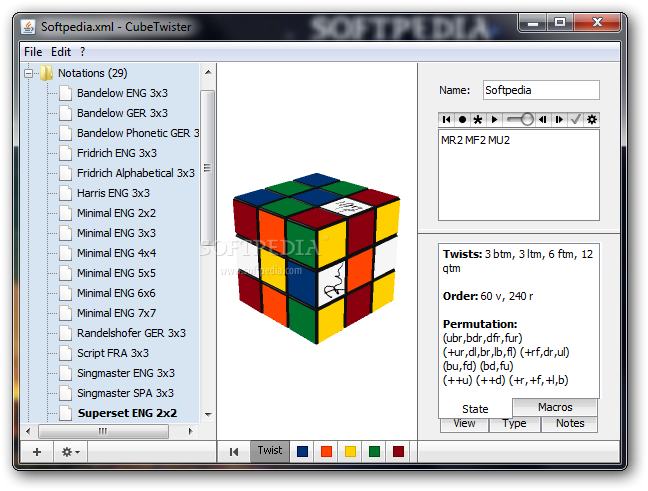
Task: Click the reset cube icon below the cube
Action: coord(234,452)
